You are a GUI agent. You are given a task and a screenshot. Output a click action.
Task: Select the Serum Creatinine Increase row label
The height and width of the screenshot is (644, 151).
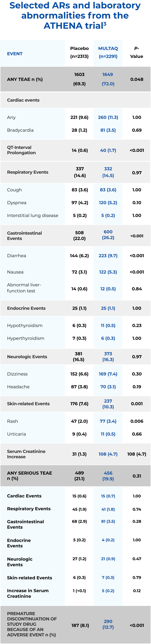click(x=26, y=454)
